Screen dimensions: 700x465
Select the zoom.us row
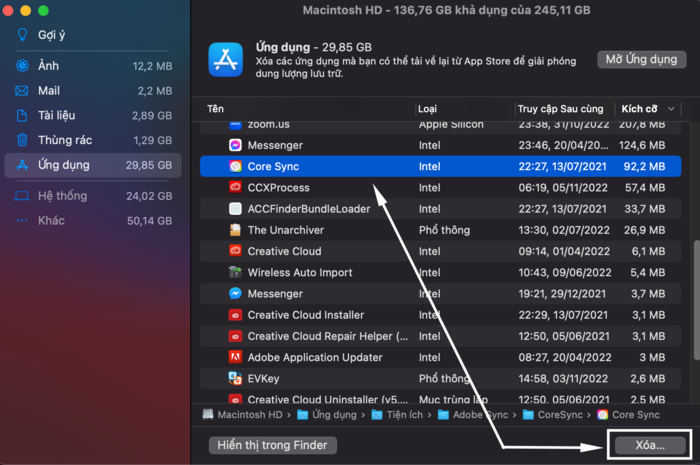(441, 126)
